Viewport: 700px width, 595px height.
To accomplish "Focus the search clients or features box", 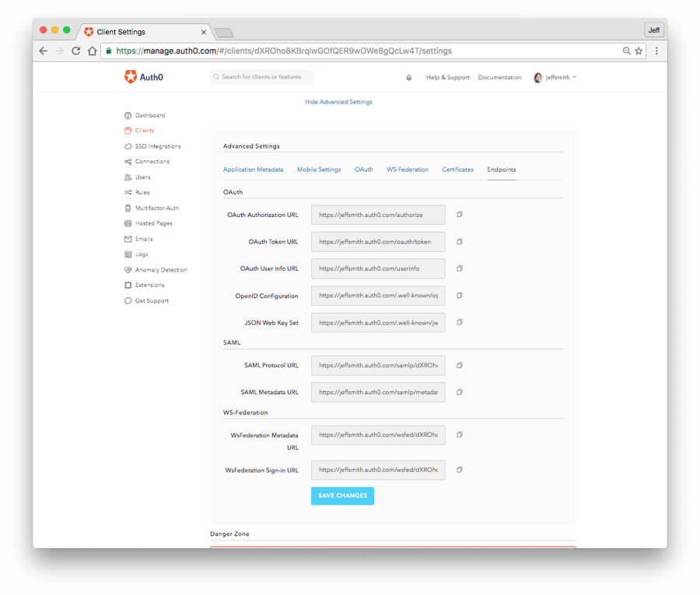I will (x=261, y=77).
